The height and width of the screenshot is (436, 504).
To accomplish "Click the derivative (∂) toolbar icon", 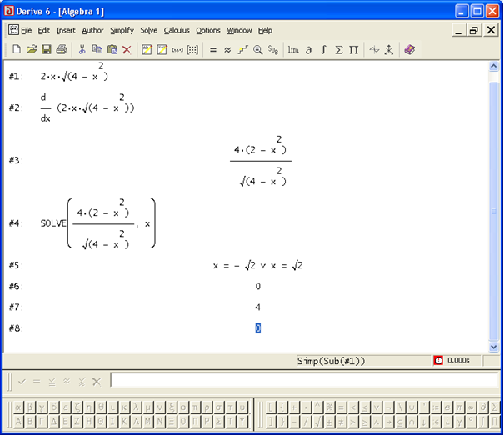I will [x=308, y=50].
